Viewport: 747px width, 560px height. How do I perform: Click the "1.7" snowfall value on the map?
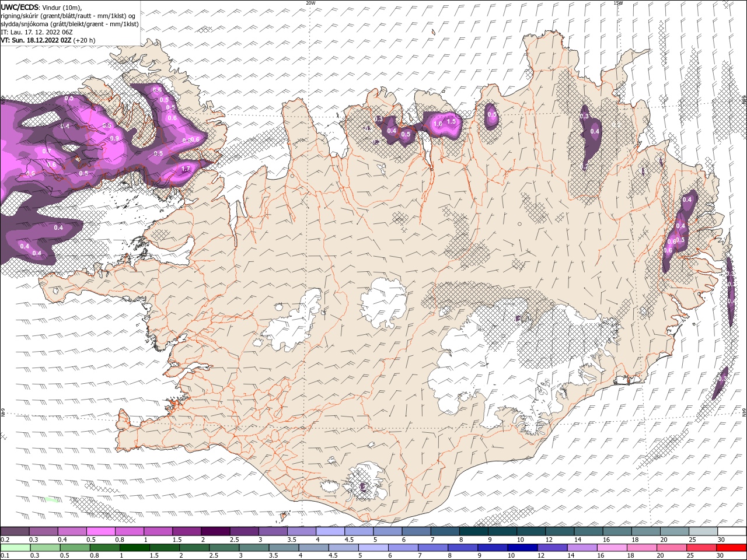(186, 169)
